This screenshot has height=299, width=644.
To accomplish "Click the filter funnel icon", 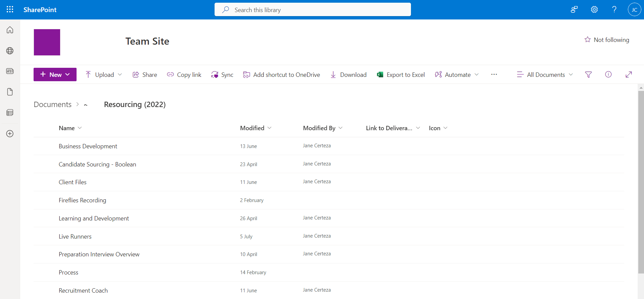I will click(588, 74).
